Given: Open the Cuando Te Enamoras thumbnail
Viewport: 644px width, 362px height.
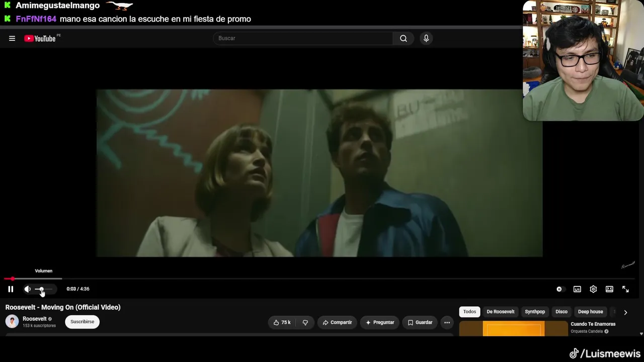Looking at the screenshot, I should pos(513,329).
